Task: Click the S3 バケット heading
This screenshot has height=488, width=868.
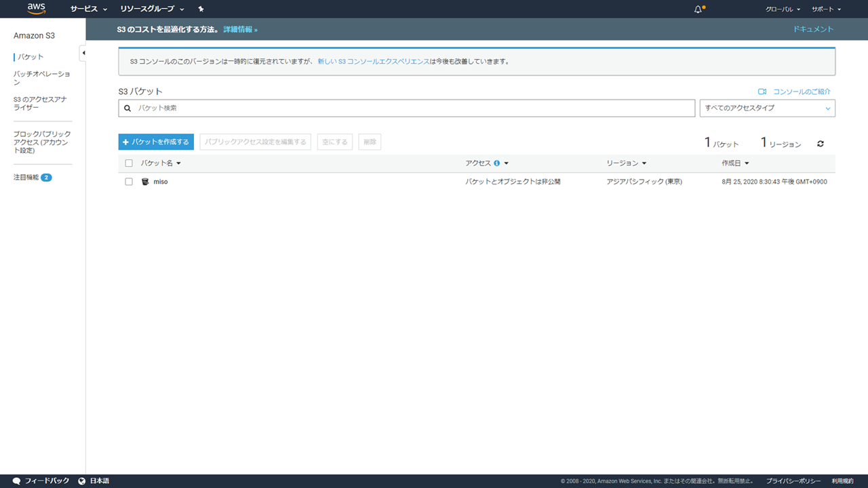Action: tap(140, 91)
